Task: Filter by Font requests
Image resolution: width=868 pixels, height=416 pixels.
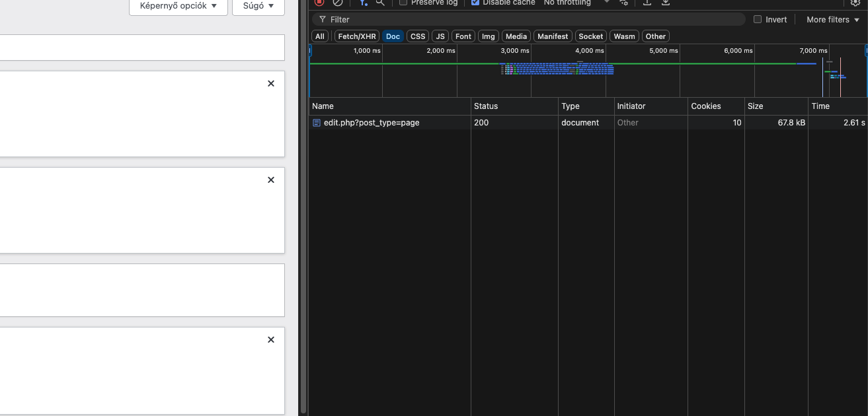Action: pyautogui.click(x=463, y=36)
